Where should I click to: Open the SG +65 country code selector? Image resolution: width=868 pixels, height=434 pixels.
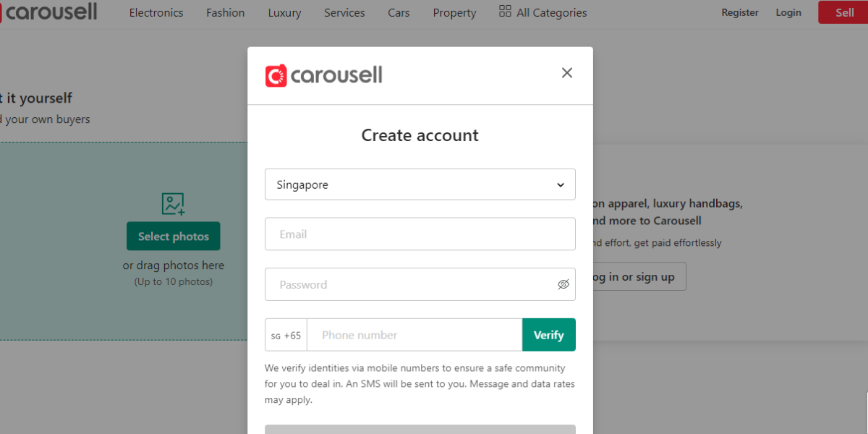tap(286, 335)
